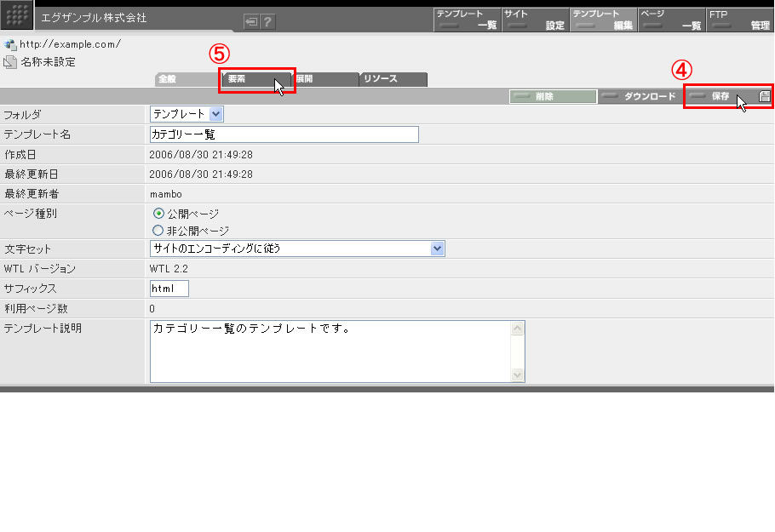Image resolution: width=775 pixels, height=532 pixels.
Task: Click the back arrow icon in header
Action: 251,22
